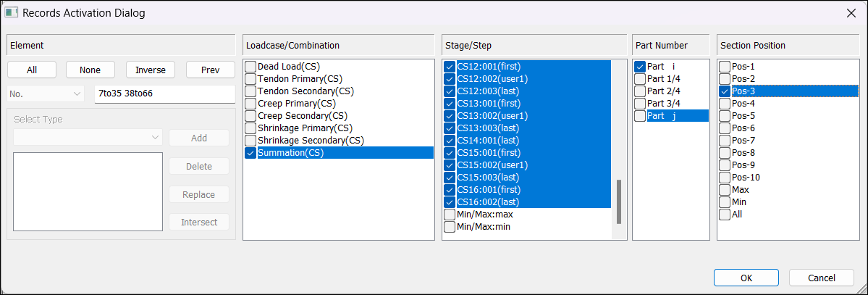
Task: Click the All element selection button
Action: coord(32,70)
